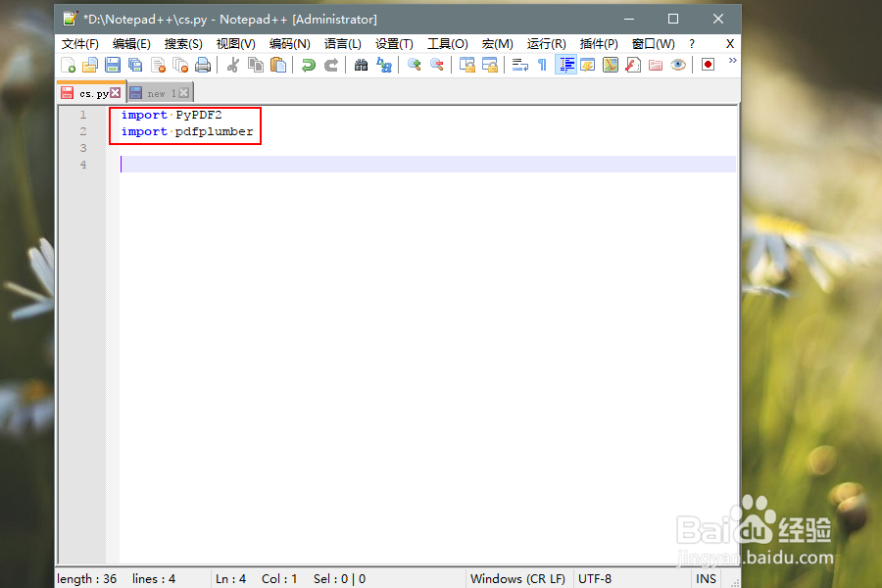This screenshot has width=882, height=588.
Task: Undo the last edit with the Undo arrow
Action: coord(308,64)
